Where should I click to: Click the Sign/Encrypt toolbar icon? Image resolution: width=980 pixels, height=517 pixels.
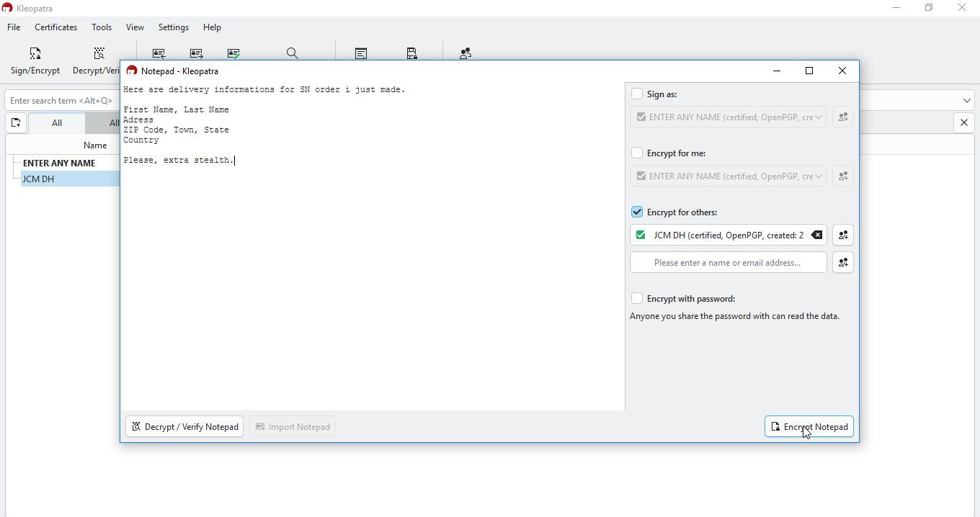tap(35, 53)
